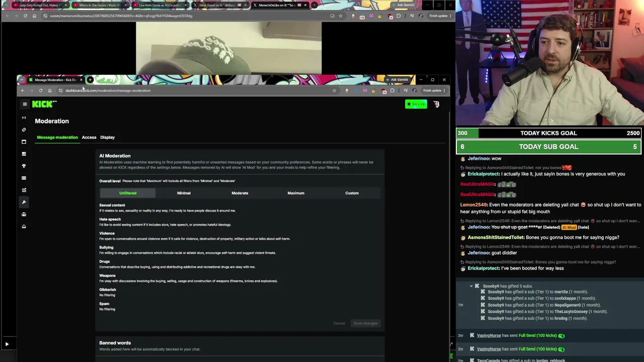
Task: Reload the X.com page in background window
Action: click(x=25, y=16)
